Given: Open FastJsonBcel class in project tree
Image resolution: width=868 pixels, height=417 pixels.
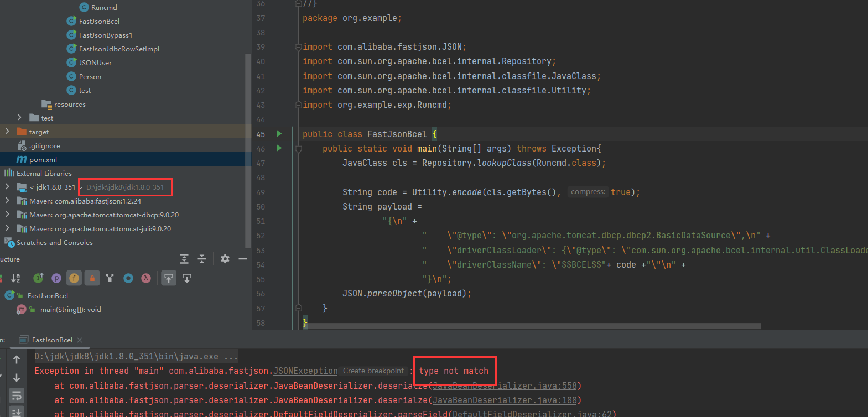Looking at the screenshot, I should pos(99,21).
